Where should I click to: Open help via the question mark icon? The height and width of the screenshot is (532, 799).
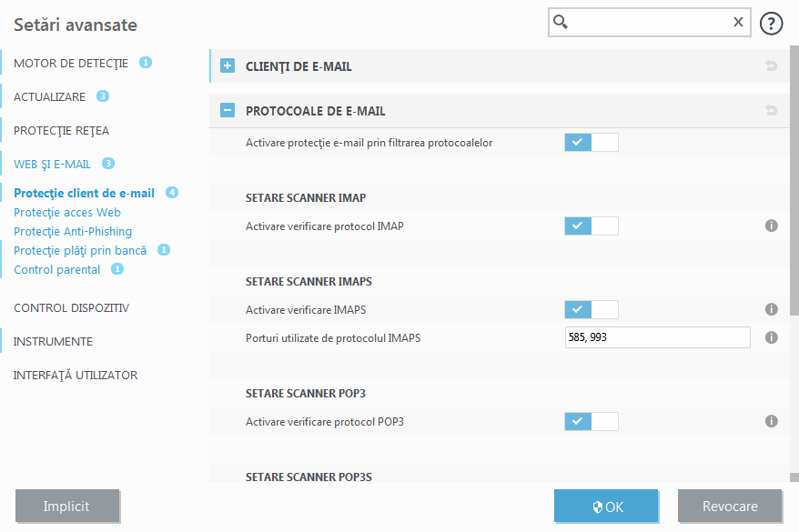click(x=771, y=23)
